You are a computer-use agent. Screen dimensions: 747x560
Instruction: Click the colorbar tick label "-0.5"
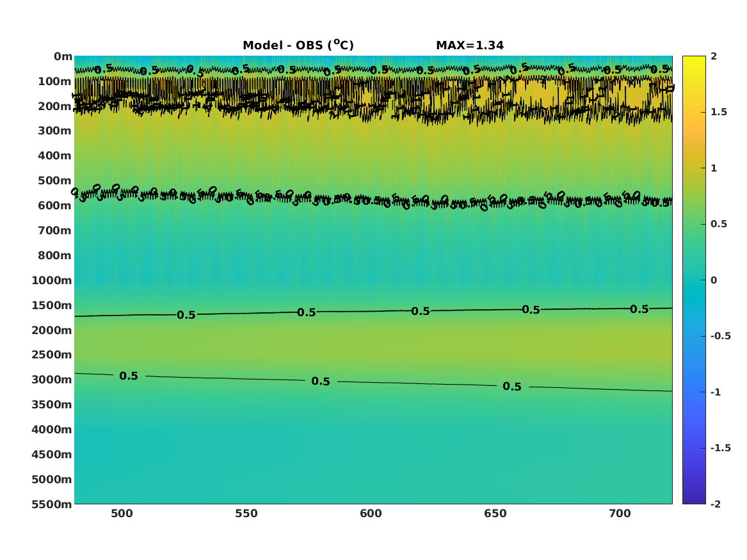720,336
